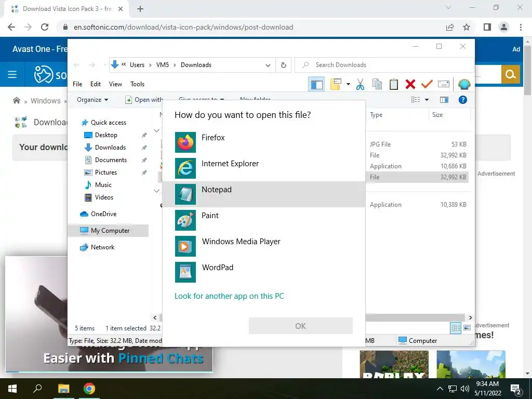Viewport: 532px width, 399px height.
Task: Open the View menu in Explorer
Action: (x=115, y=84)
